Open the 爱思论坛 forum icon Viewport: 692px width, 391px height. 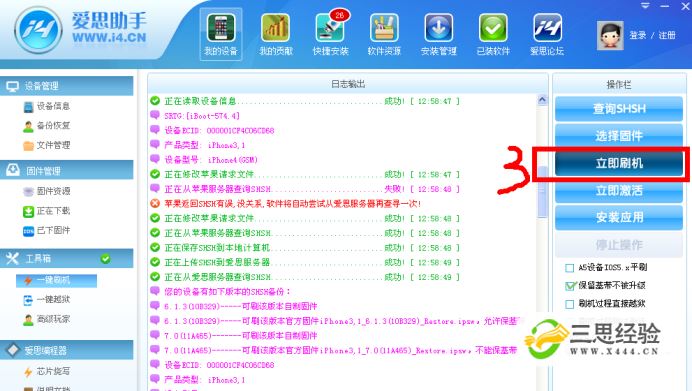tap(547, 34)
